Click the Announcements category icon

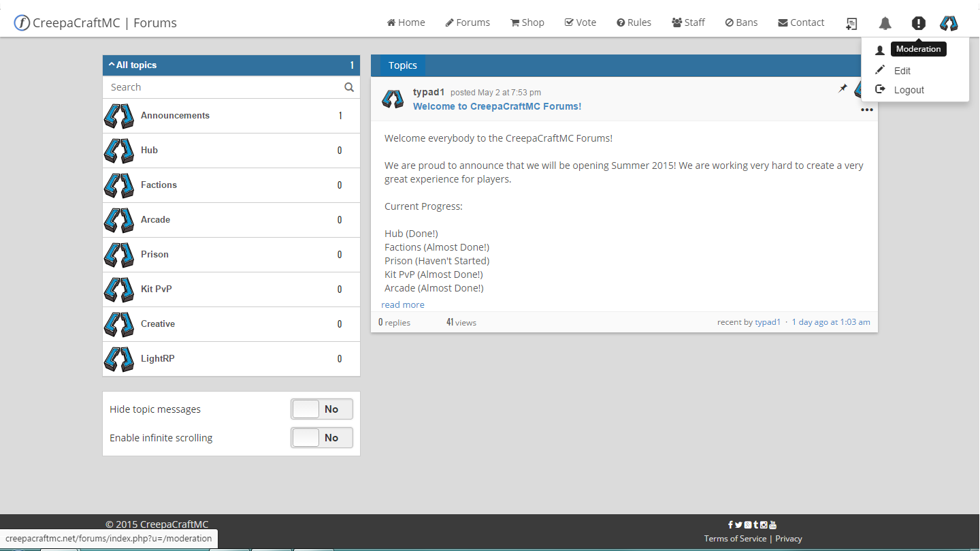click(x=118, y=116)
